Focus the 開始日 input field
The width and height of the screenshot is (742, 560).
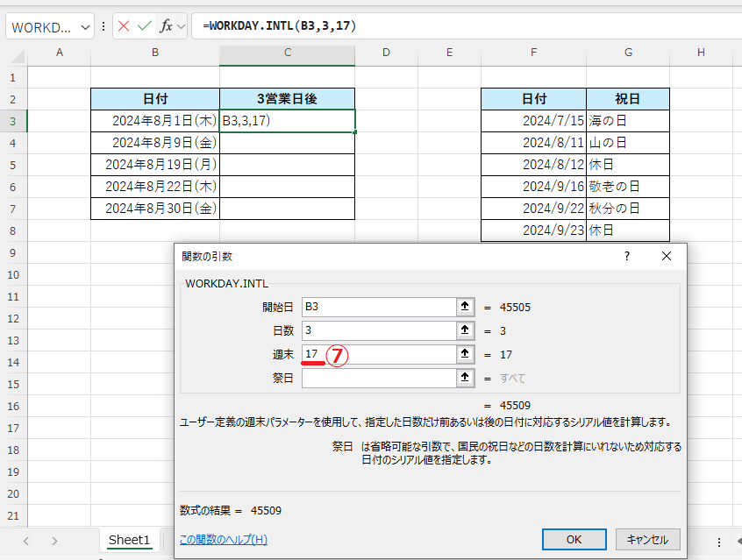click(379, 307)
